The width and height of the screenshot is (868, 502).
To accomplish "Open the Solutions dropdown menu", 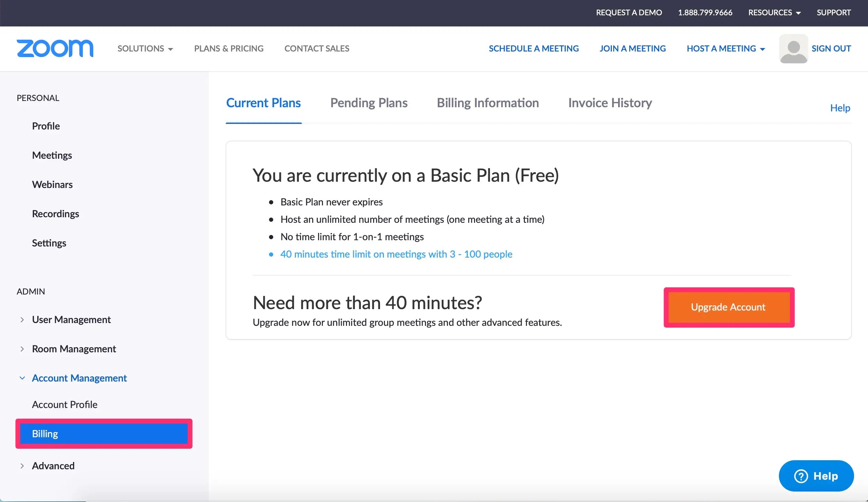I will [145, 48].
